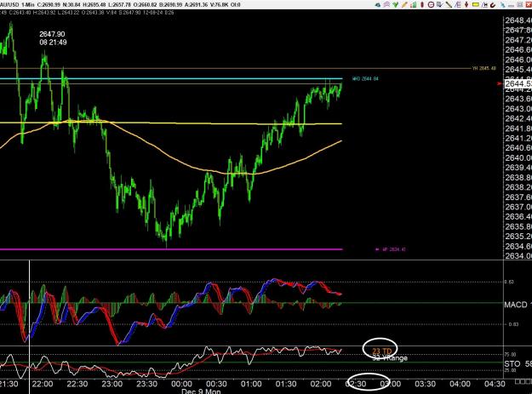This screenshot has height=394, width=532.
Task: Click the MACD indicator label
Action: [516, 305]
